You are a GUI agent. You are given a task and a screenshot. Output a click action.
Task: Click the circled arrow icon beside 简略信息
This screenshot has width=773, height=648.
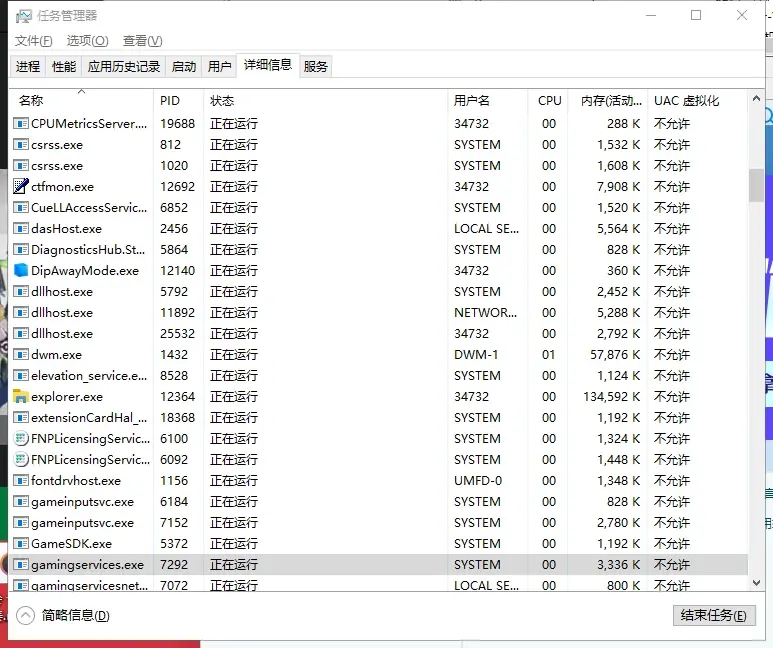(25, 615)
